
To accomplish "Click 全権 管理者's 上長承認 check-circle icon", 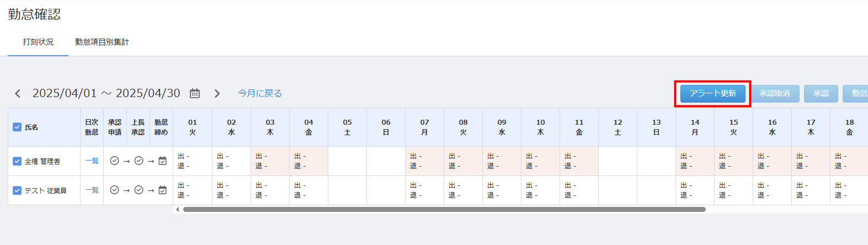I will (x=139, y=161).
